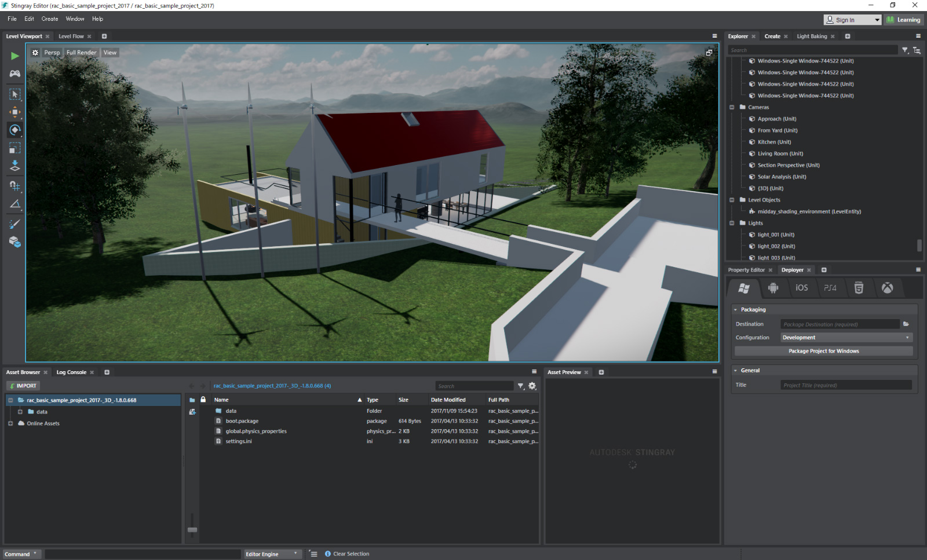
Task: Click the Explorer vertical scrollbar
Action: [919, 246]
